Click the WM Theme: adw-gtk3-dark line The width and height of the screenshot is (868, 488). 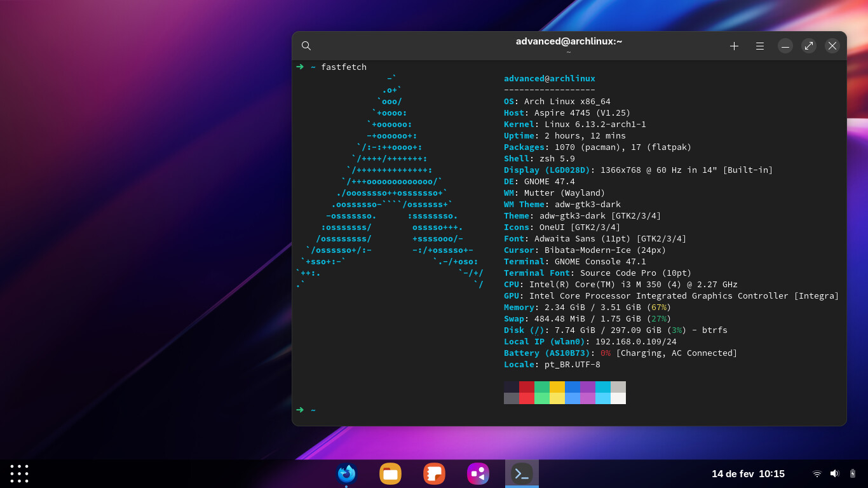coord(562,204)
